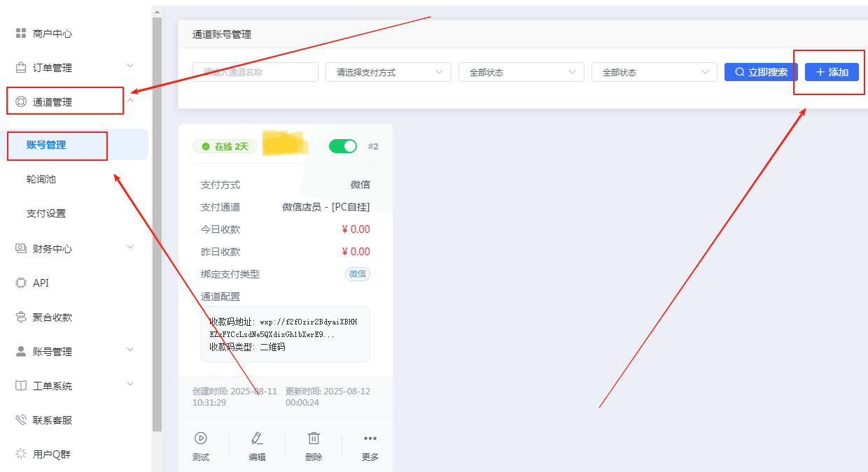Click the 通道配置 label
Image resolution: width=868 pixels, height=472 pixels.
coord(220,296)
